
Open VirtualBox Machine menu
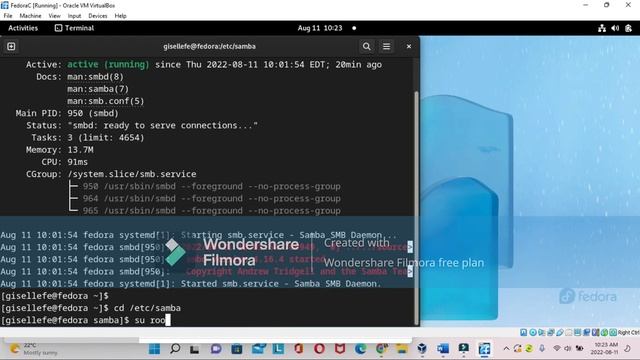(30, 16)
